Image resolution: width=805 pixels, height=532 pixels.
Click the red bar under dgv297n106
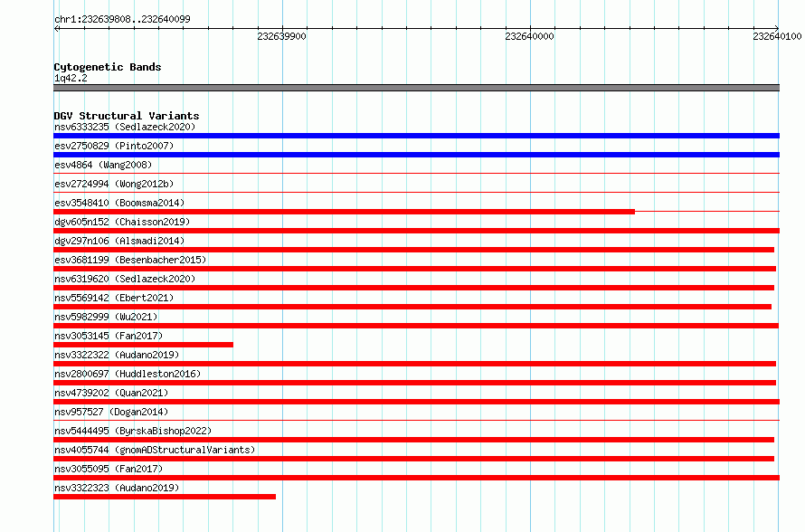(x=413, y=250)
